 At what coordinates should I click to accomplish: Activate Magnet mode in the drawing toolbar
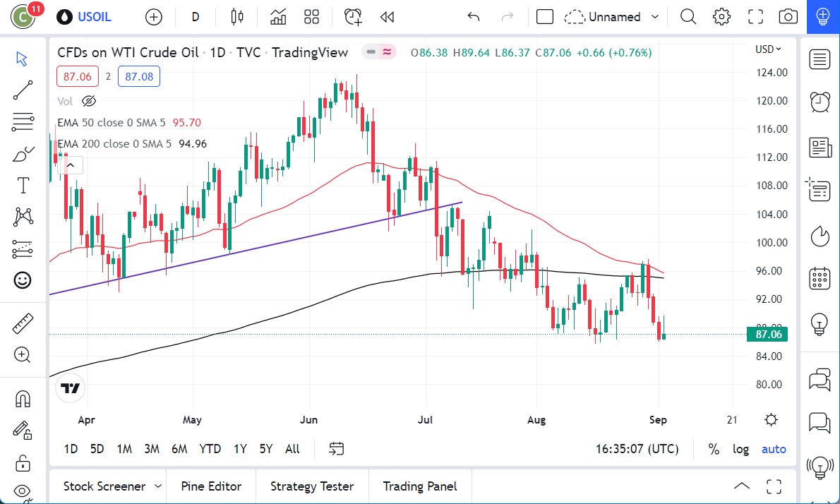click(x=23, y=398)
